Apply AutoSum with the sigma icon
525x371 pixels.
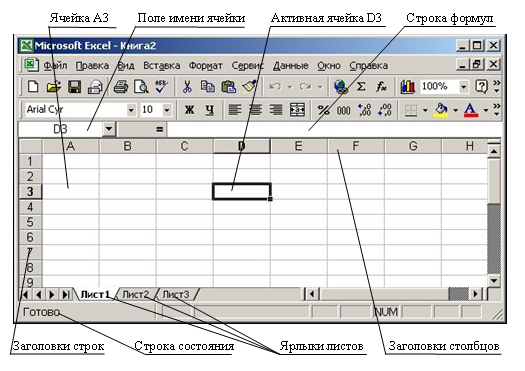[x=361, y=87]
